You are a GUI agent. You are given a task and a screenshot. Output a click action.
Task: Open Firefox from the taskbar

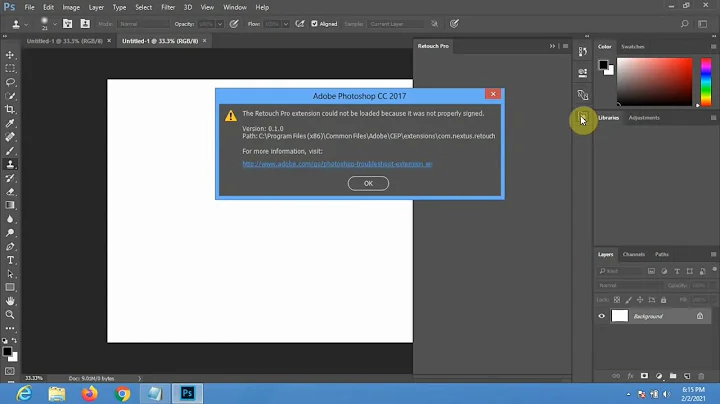tap(90, 393)
